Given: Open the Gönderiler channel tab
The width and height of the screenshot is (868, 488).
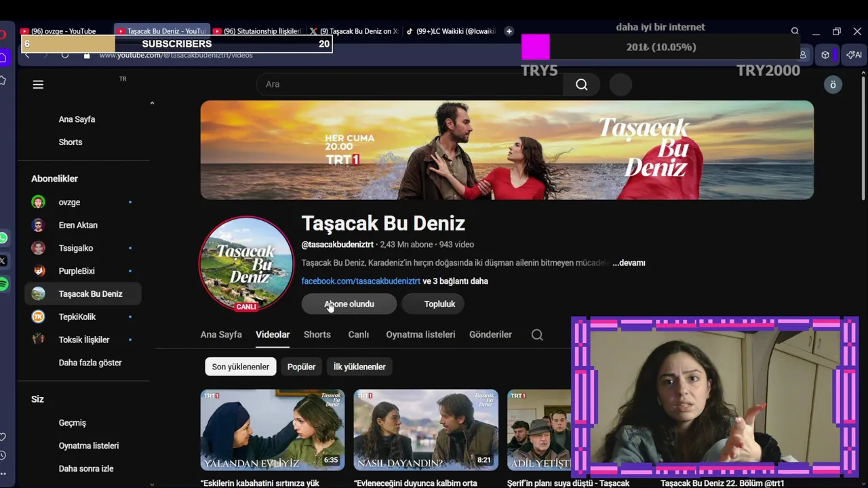Looking at the screenshot, I should point(490,335).
